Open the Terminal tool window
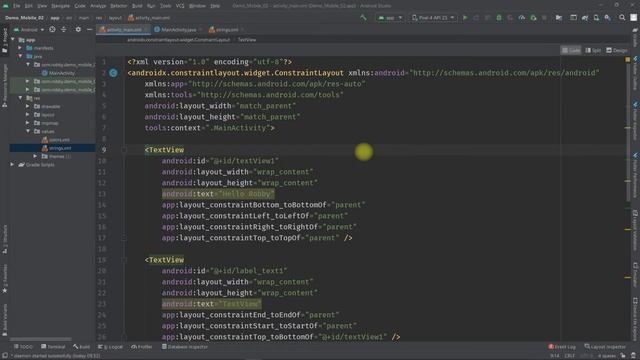The image size is (640, 360). click(x=53, y=347)
